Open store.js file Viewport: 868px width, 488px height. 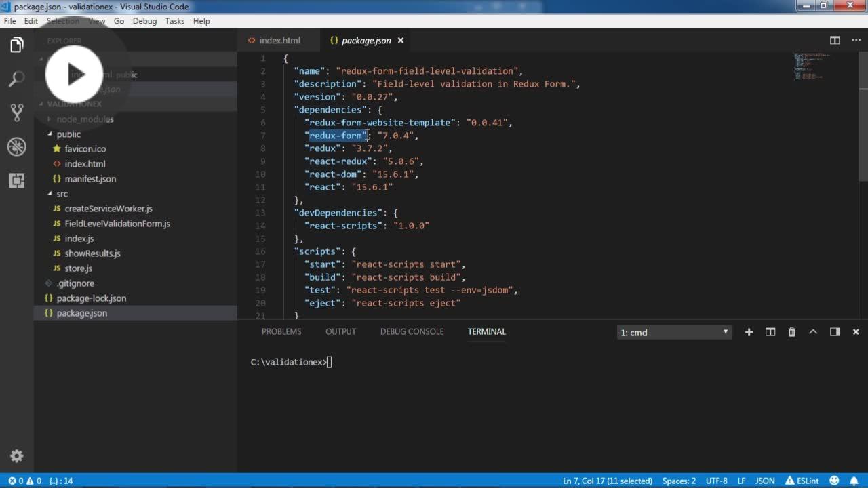pyautogui.click(x=79, y=268)
